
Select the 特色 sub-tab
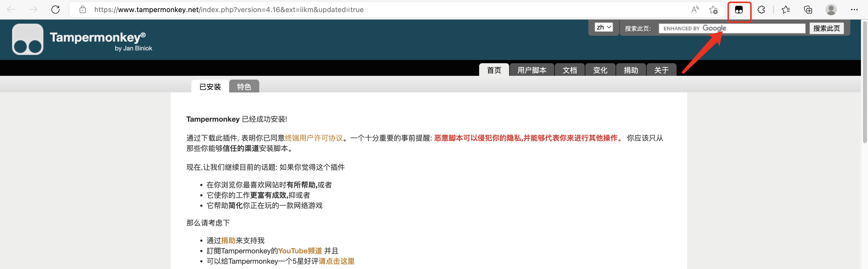pos(244,87)
